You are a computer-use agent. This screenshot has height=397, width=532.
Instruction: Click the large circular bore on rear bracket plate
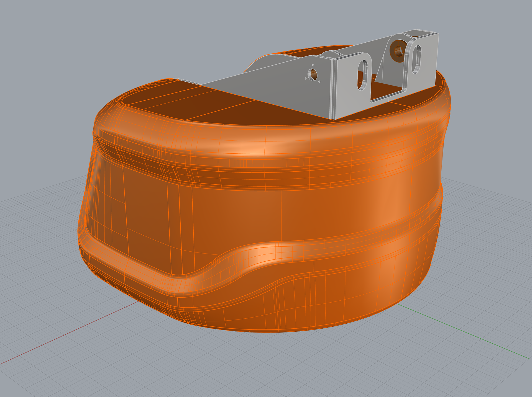pos(398,51)
